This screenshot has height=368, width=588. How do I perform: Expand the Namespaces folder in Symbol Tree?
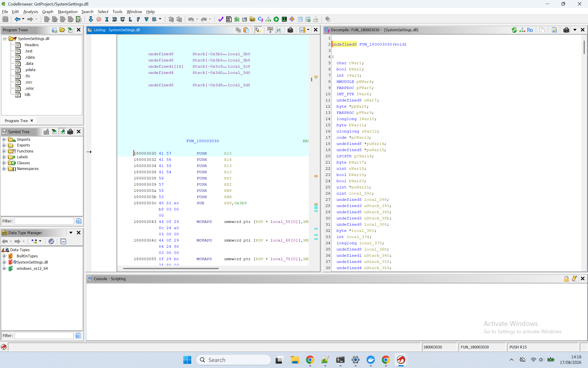4,169
